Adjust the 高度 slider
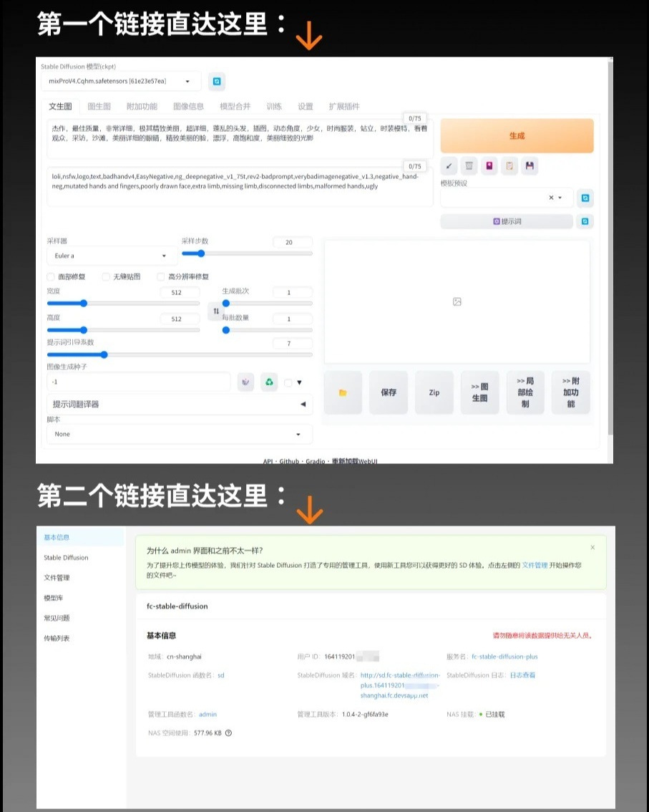Viewport: 649px width, 812px height. [x=123, y=330]
